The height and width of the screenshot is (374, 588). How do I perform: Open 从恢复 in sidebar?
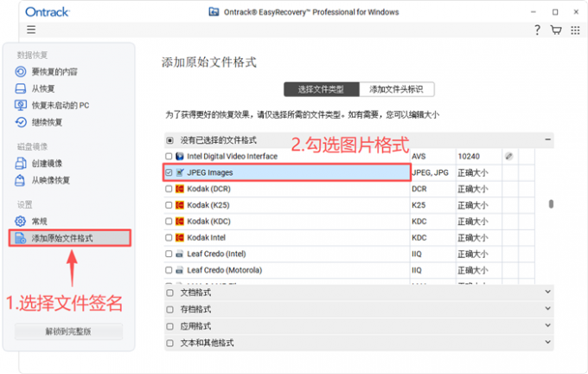click(43, 88)
